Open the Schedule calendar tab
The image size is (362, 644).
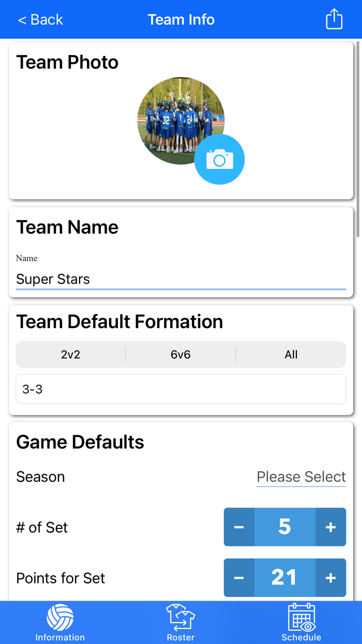301,622
